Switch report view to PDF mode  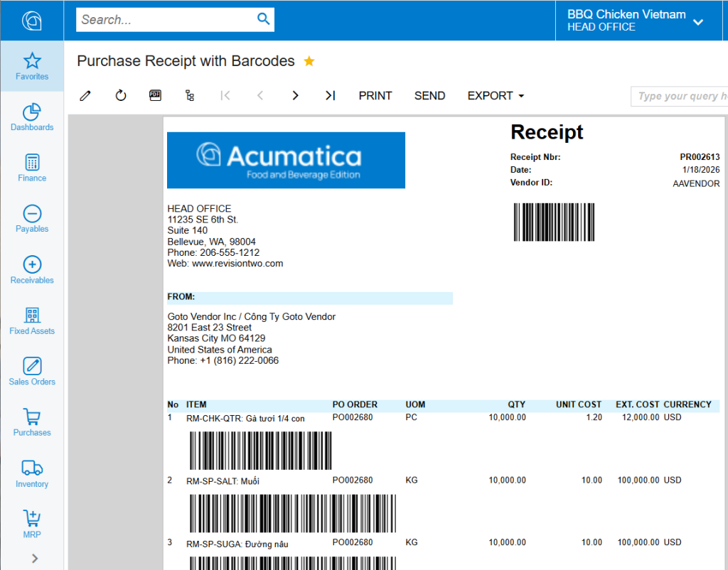[x=155, y=95]
